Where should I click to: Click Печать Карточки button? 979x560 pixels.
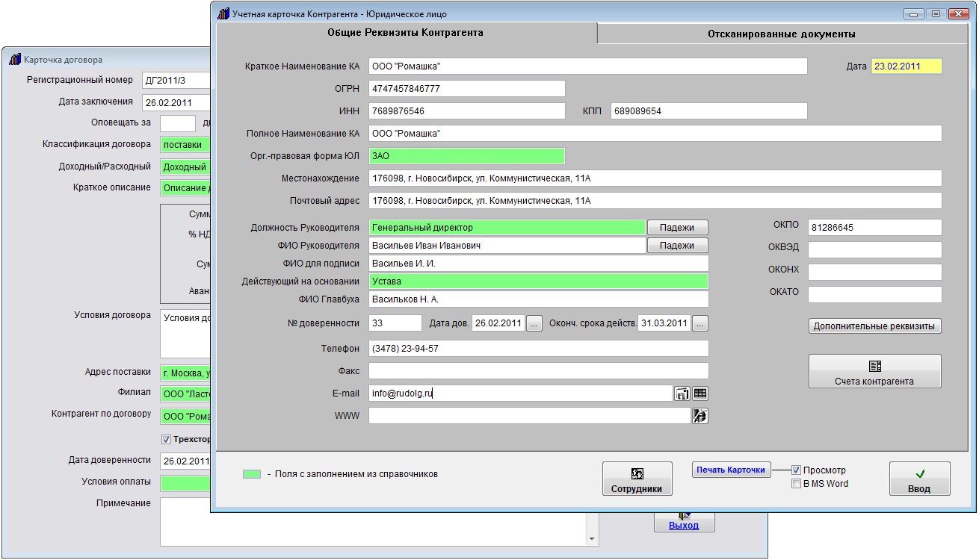click(731, 470)
